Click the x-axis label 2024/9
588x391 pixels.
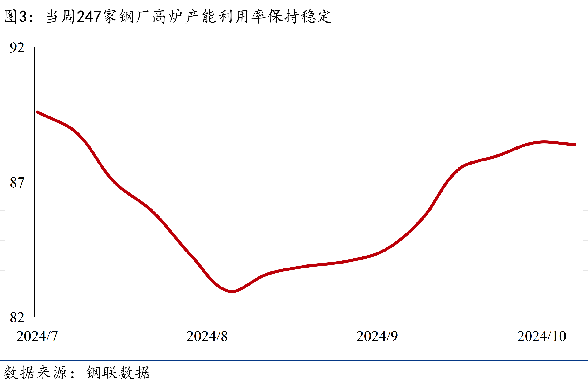pyautogui.click(x=377, y=336)
